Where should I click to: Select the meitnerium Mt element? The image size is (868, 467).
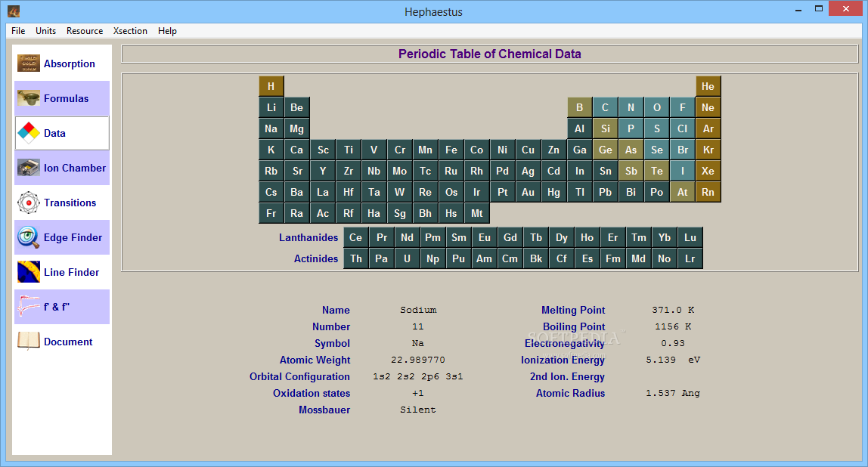click(x=476, y=213)
